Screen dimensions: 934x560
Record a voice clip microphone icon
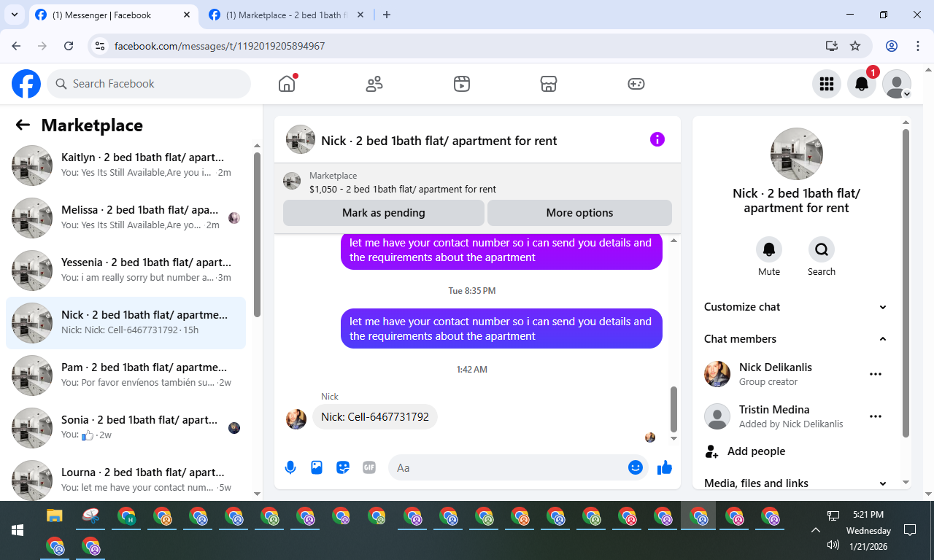[290, 467]
